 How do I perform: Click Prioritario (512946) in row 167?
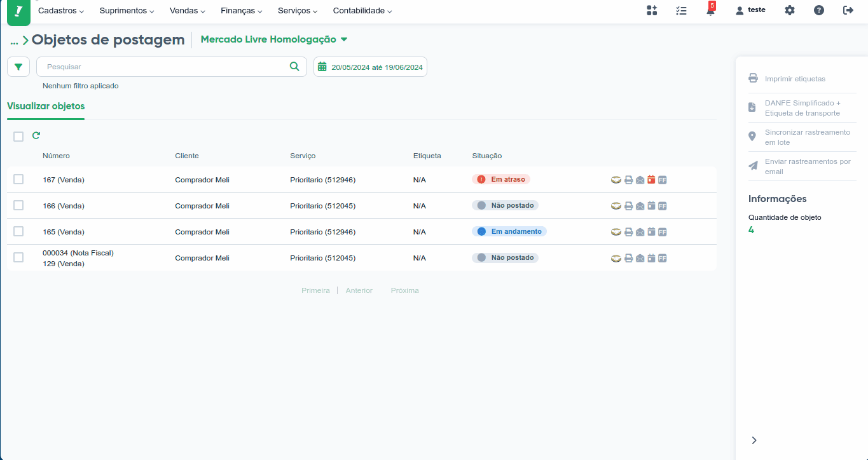pyautogui.click(x=323, y=180)
